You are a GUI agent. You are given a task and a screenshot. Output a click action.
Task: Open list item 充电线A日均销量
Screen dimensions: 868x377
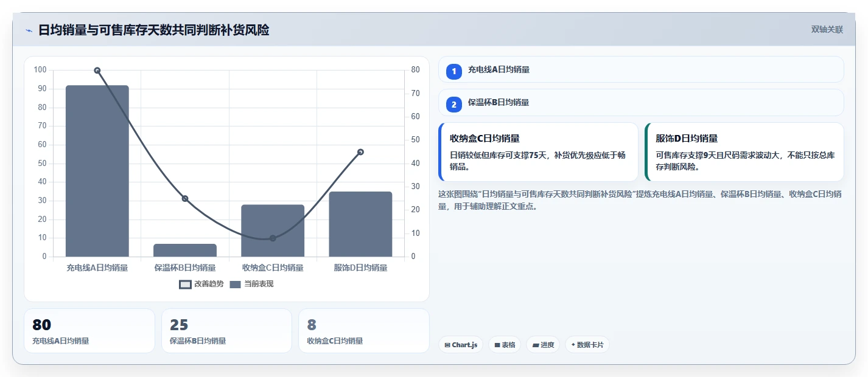point(641,69)
